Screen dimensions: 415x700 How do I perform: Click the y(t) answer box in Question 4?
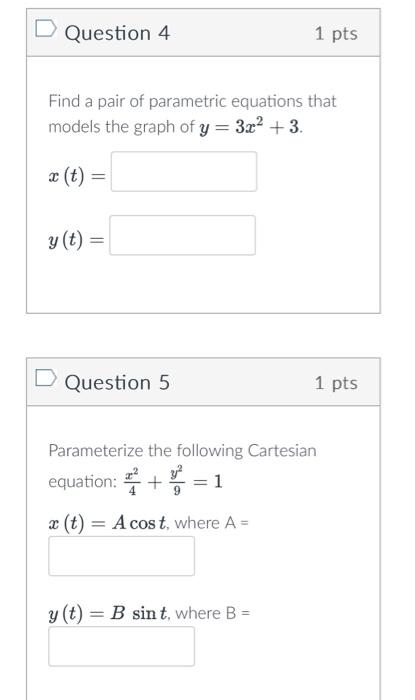coord(183,235)
